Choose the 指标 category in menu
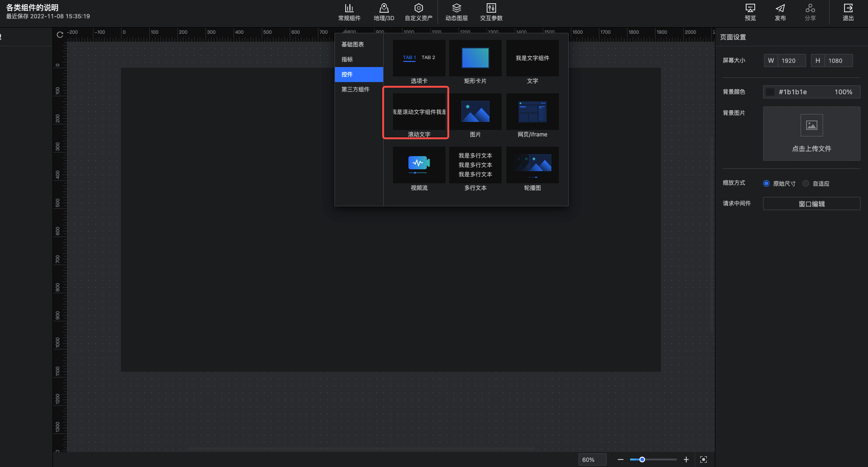The height and width of the screenshot is (467, 868). point(347,60)
